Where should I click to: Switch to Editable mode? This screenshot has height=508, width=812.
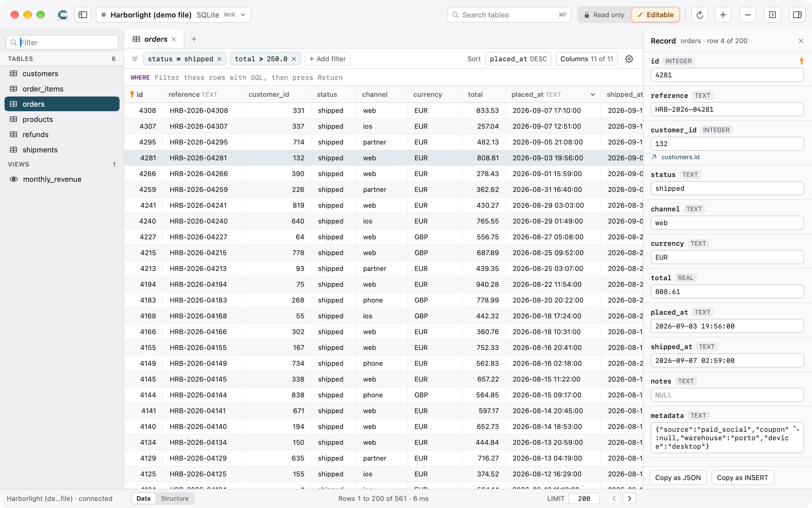coord(656,15)
